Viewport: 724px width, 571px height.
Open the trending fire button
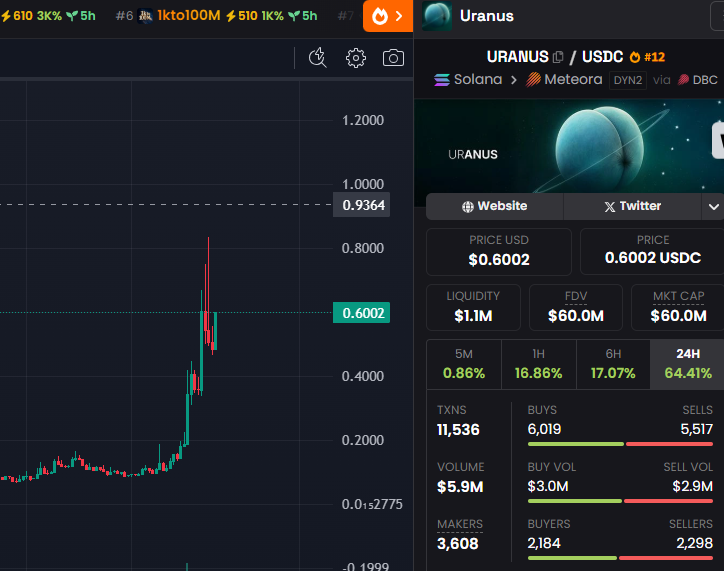(388, 16)
